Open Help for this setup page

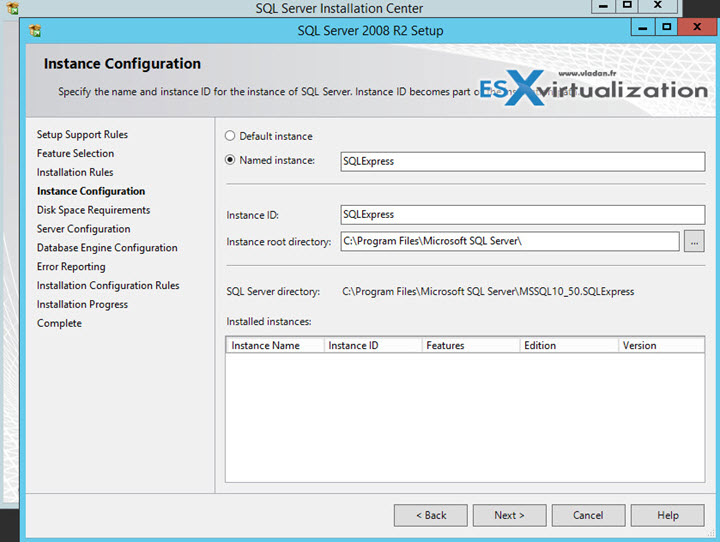tap(668, 515)
